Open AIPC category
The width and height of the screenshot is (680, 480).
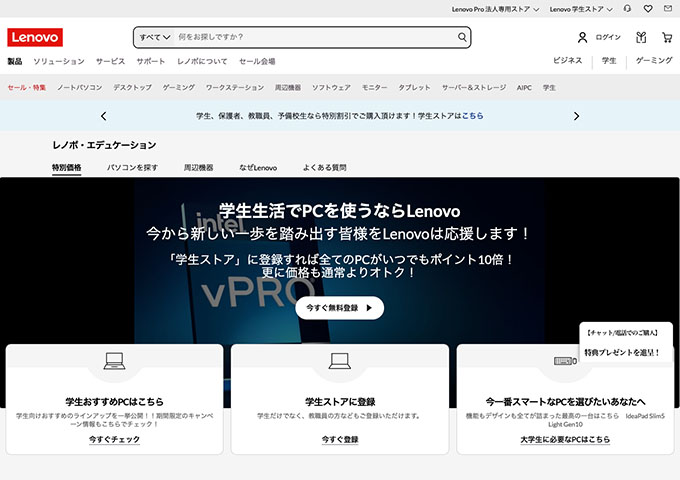524,88
